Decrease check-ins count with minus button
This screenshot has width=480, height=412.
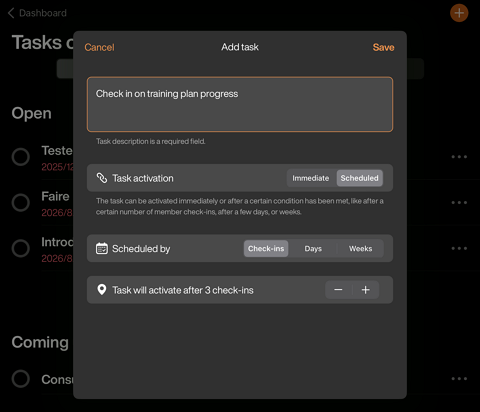pos(338,290)
